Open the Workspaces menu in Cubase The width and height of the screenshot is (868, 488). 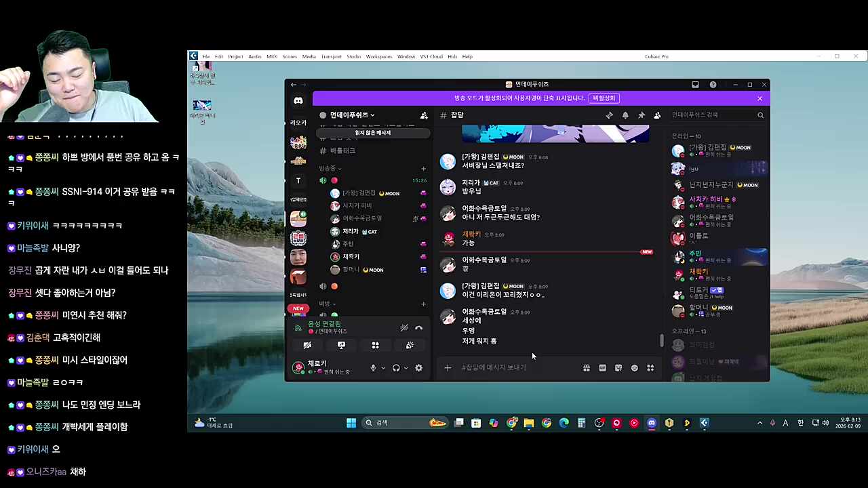(x=379, y=56)
